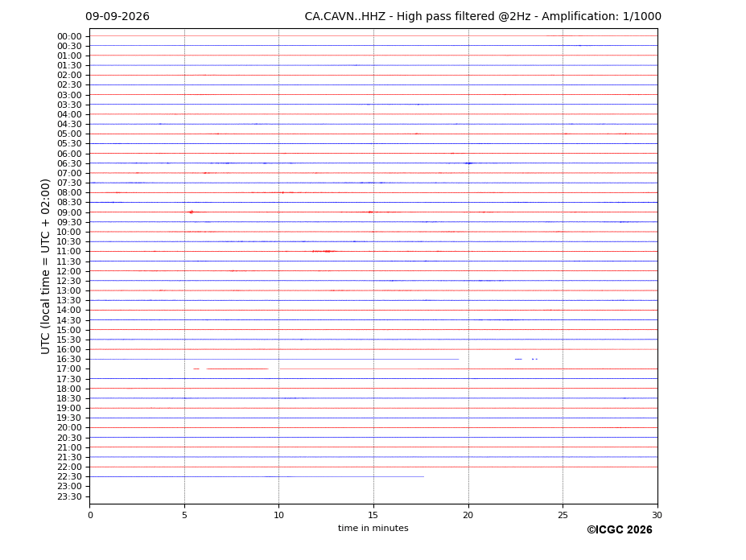The height and width of the screenshot is (560, 746).
Task: Click the x-axis tick labeled 15
Action: pyautogui.click(x=373, y=515)
